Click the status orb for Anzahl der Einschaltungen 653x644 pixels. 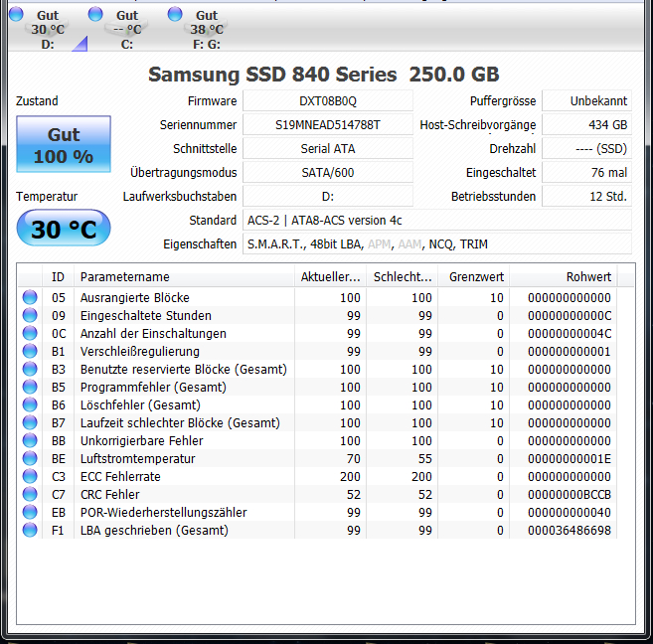30,333
